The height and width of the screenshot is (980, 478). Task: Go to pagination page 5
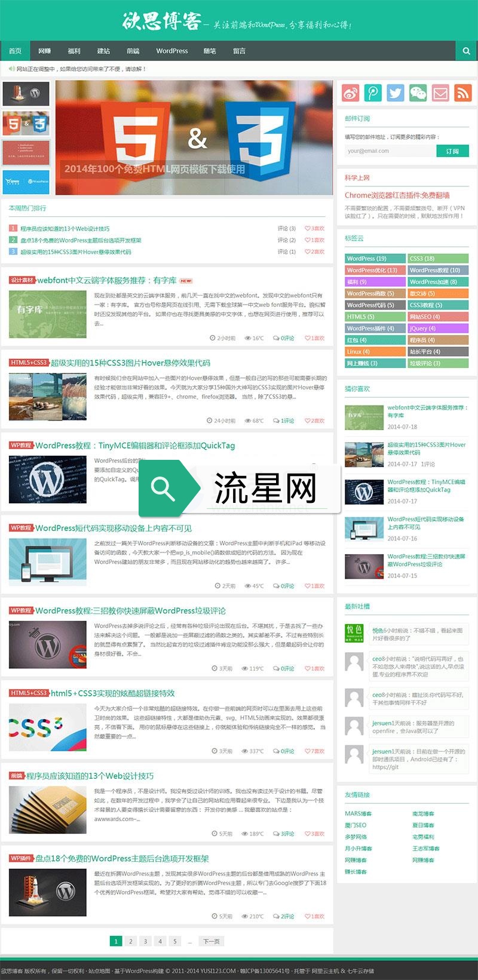pyautogui.click(x=175, y=941)
